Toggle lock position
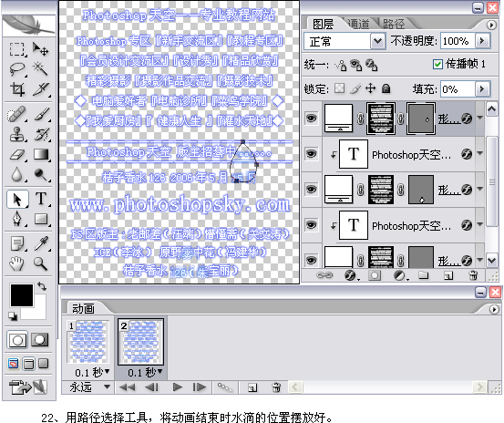 tap(371, 88)
